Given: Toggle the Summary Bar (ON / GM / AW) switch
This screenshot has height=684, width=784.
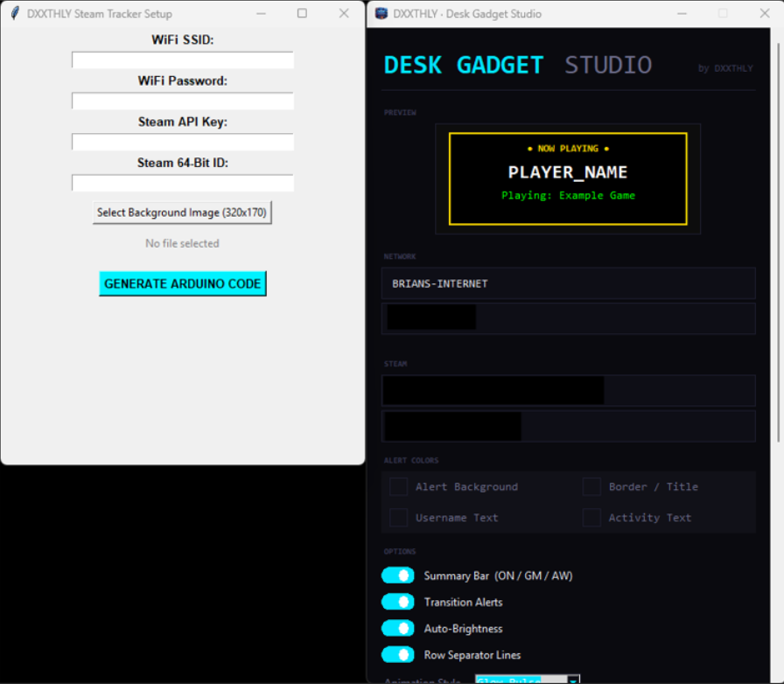Looking at the screenshot, I should (398, 576).
